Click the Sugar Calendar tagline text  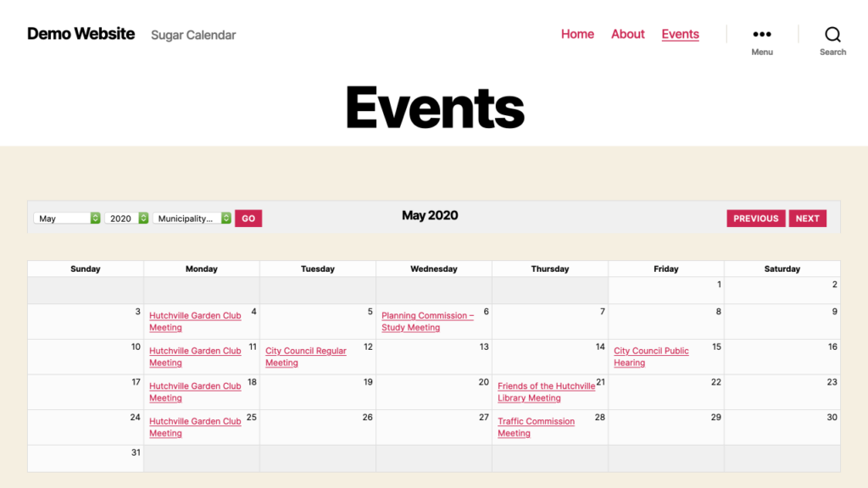[x=193, y=35]
